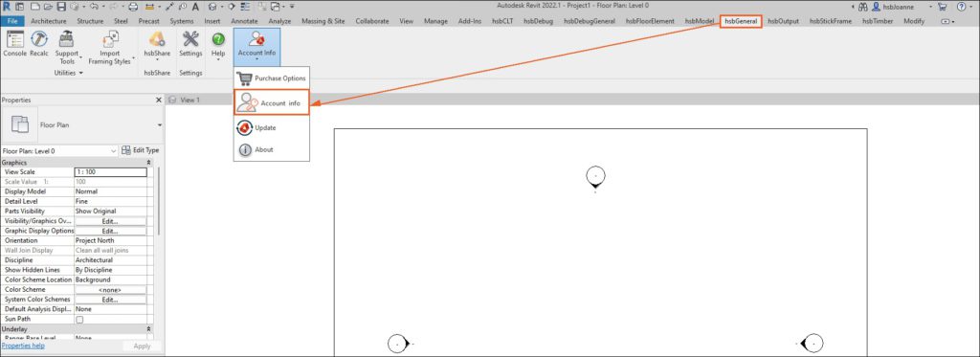
Task: Click the View Scale 1 : 100 field
Action: 110,172
